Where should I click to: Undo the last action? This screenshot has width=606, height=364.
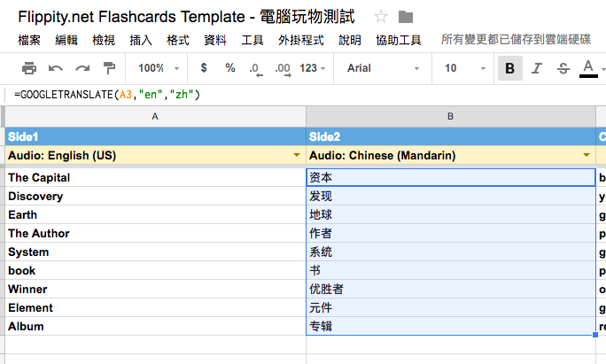pos(56,68)
